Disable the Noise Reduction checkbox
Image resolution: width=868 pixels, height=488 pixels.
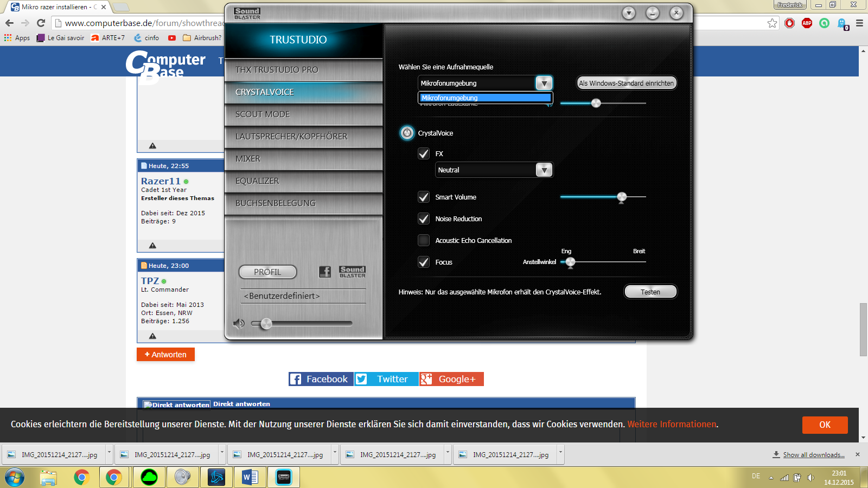[424, 219]
